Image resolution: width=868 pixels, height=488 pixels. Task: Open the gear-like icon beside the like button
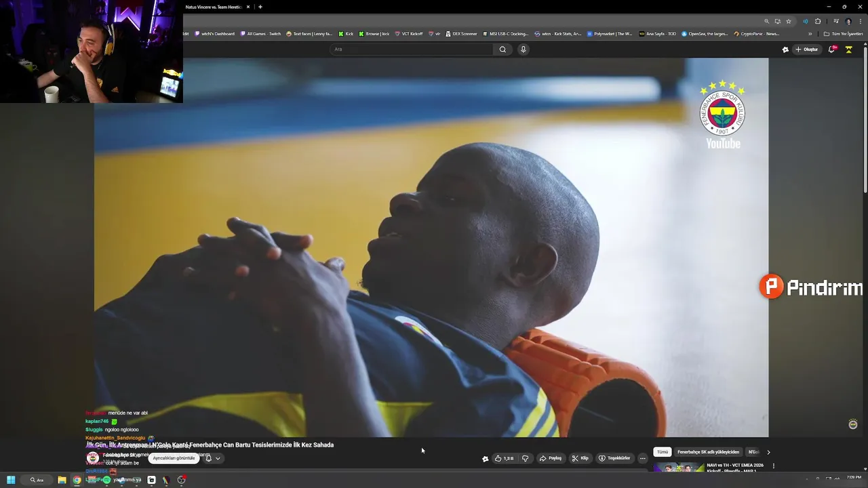(x=485, y=459)
